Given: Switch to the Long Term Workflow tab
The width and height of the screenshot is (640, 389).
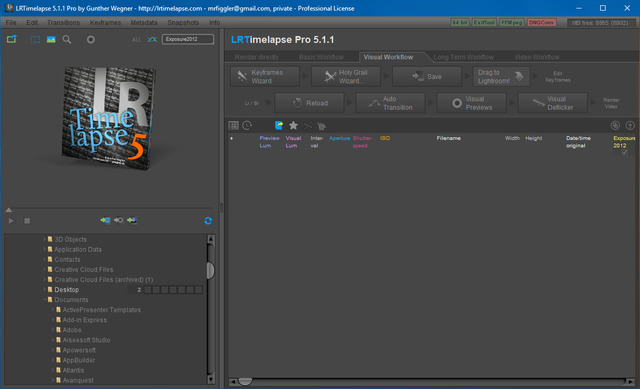Looking at the screenshot, I should coord(463,57).
